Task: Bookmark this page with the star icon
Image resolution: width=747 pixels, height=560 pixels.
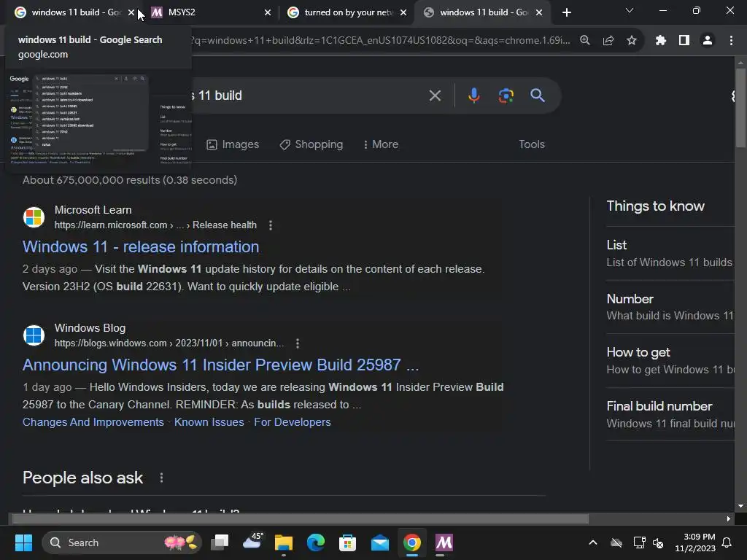Action: coord(632,41)
